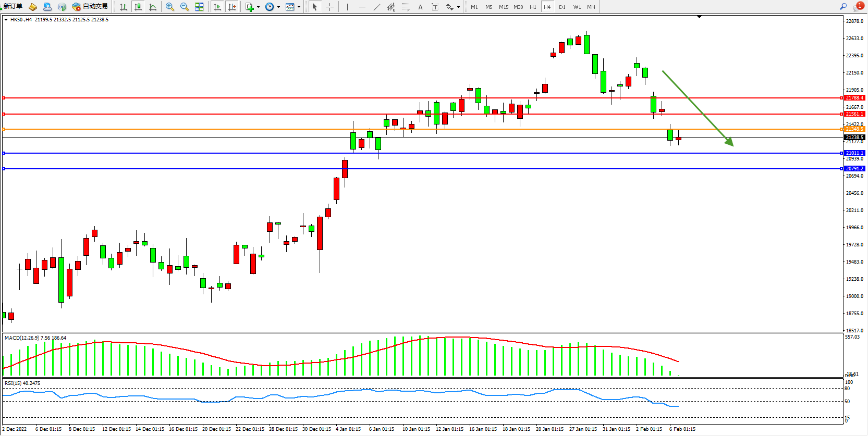Viewport: 868px width, 436px height.
Task: Switch to the M15 timeframe
Action: coord(503,7)
